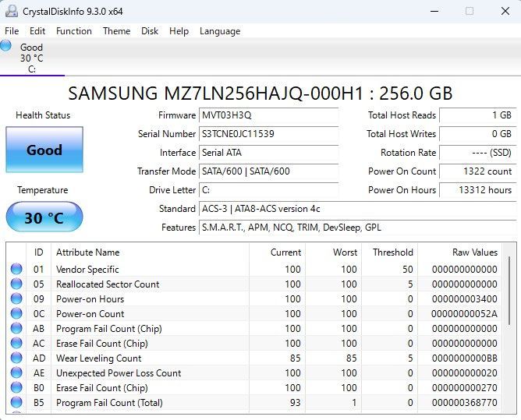This screenshot has height=420, width=521.
Task: Click the Current column header
Action: (x=277, y=252)
